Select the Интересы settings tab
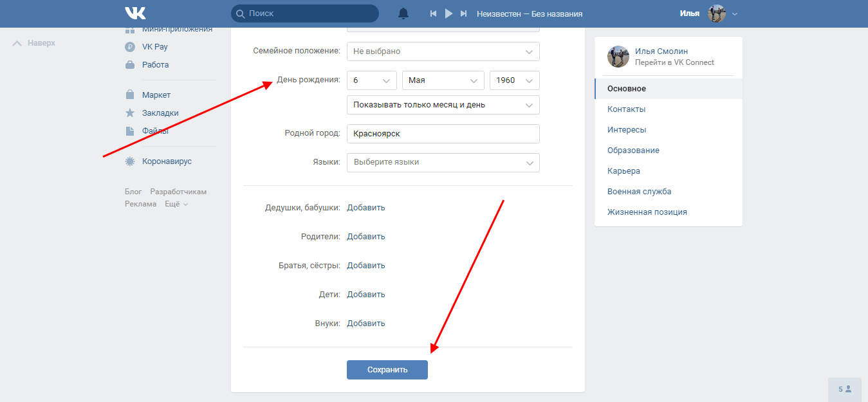Screen dimensions: 868x402 [669, 130]
